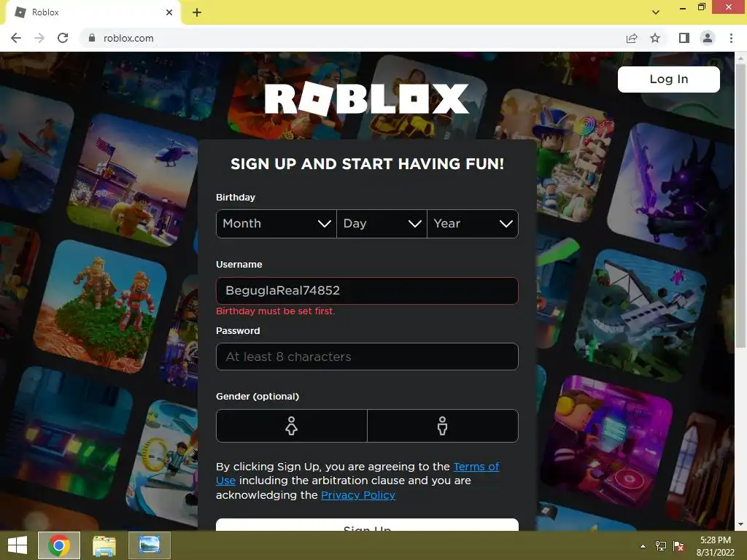Show hidden system tray icons
This screenshot has height=560, width=747.
(643, 545)
